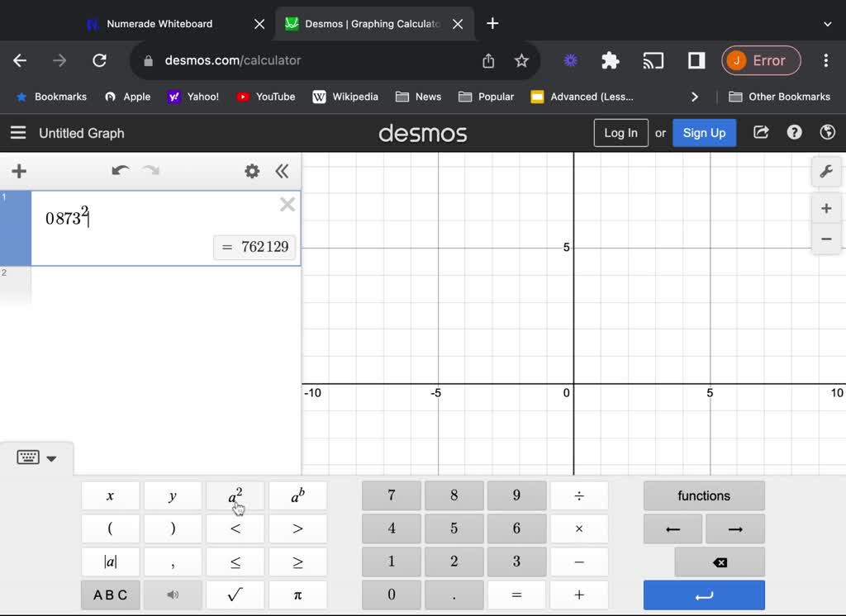Switch keypad to ABC letters
This screenshot has width=846, height=616.
click(110, 595)
